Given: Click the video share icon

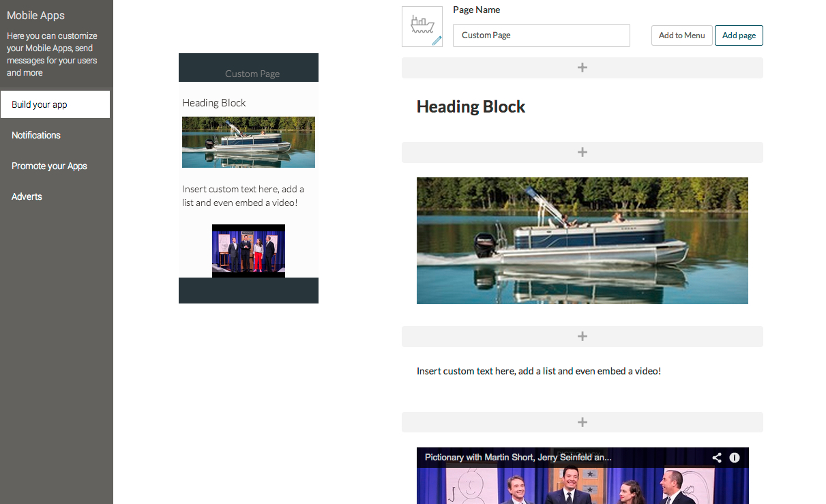Looking at the screenshot, I should tap(717, 458).
